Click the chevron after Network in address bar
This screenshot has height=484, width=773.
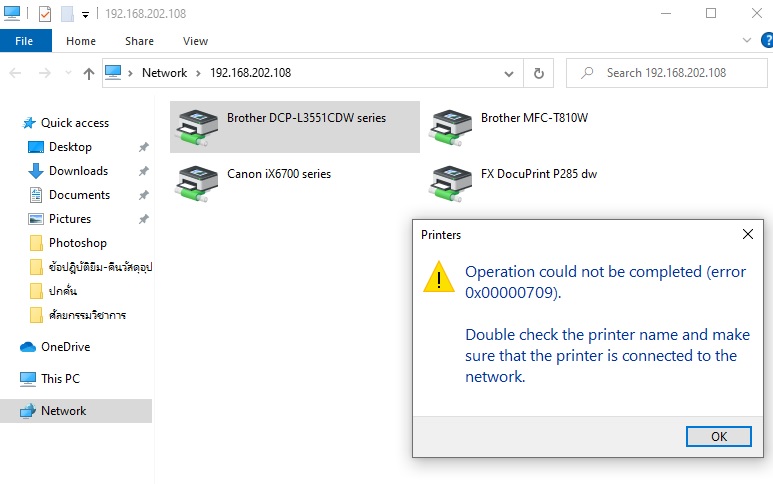[x=198, y=73]
